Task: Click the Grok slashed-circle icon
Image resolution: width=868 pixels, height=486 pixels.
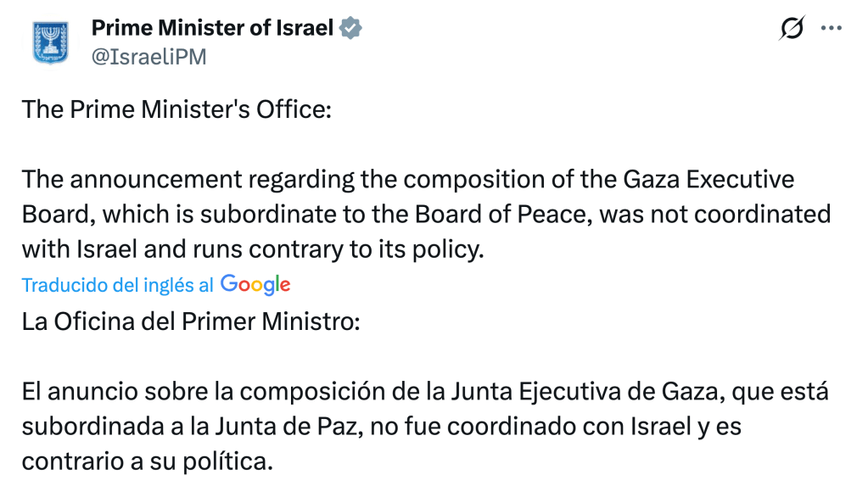Action: coord(791,29)
